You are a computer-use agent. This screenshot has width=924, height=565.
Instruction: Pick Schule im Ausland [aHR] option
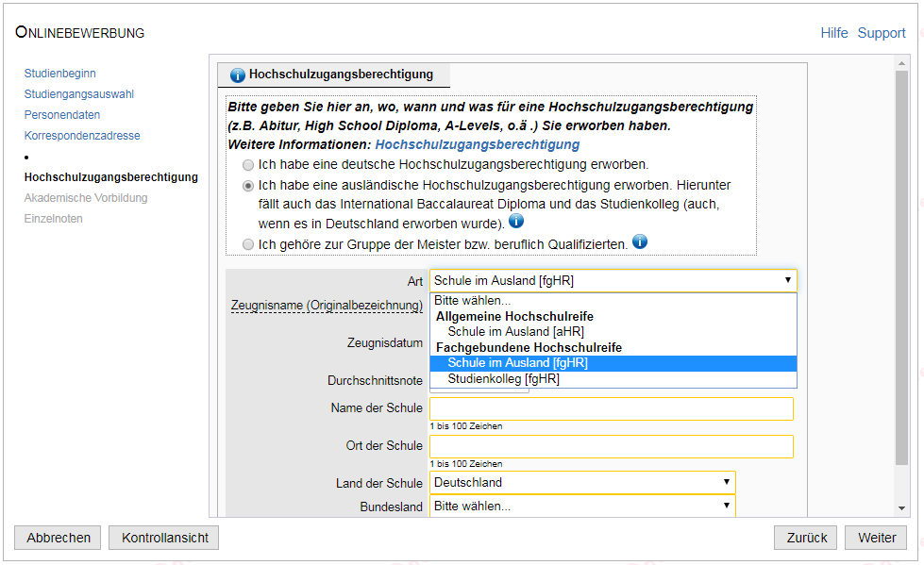515,332
